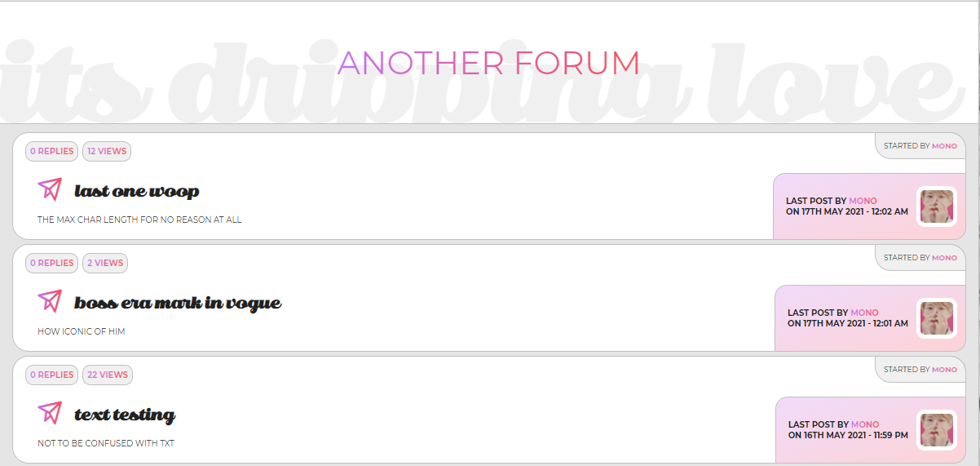980x466 pixels.
Task: Click the 16th May 2021 last post date
Action: tap(848, 435)
